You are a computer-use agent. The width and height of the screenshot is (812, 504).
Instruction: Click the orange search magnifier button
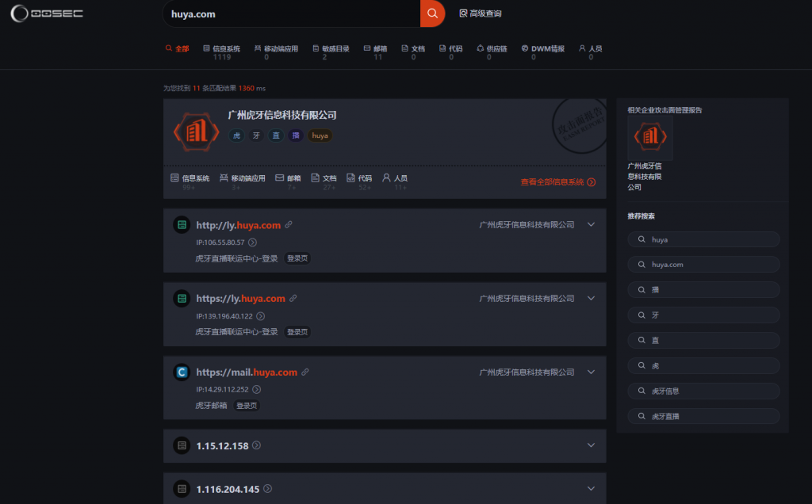(432, 14)
